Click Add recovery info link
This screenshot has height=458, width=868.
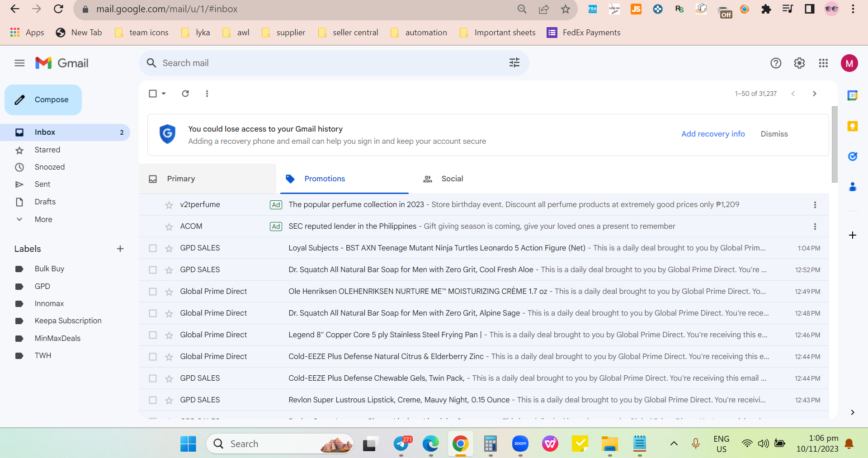tap(713, 134)
